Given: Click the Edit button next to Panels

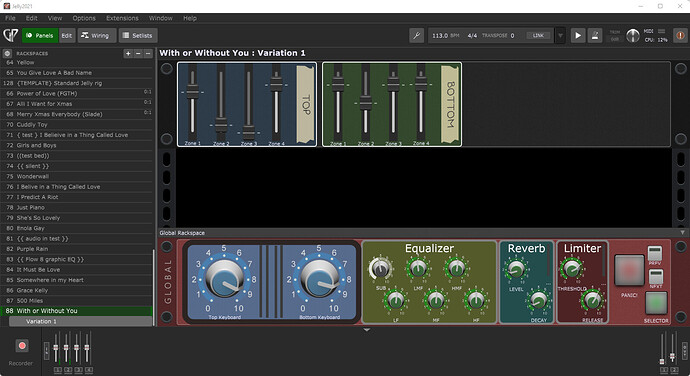Looking at the screenshot, I should click(67, 35).
